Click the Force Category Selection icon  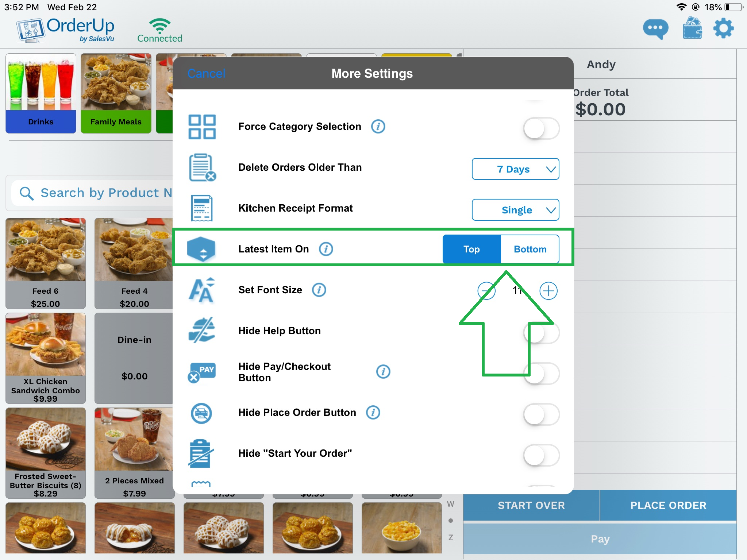click(202, 125)
